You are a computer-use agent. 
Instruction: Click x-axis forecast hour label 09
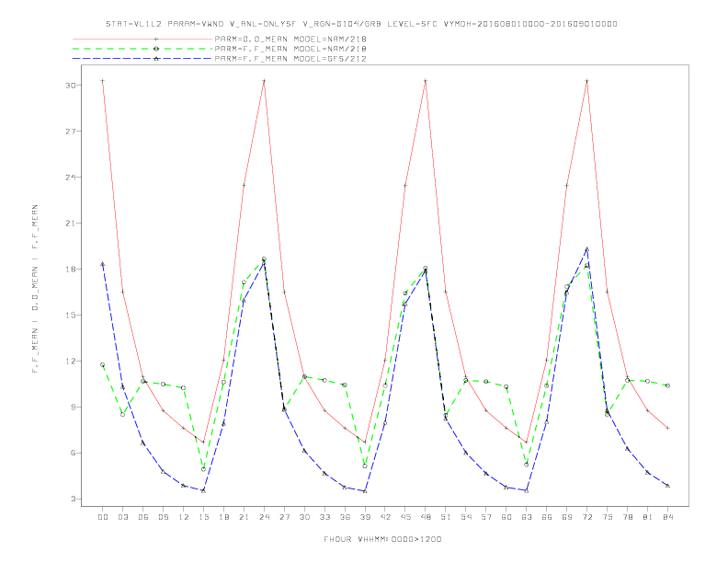(164, 517)
